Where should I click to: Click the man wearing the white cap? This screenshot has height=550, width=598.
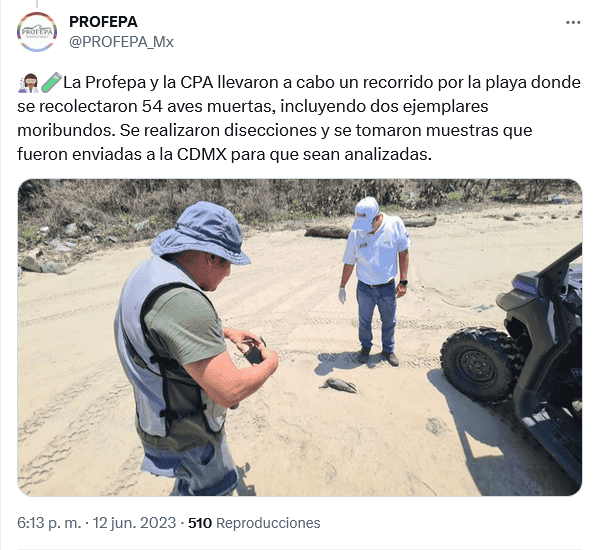[376, 280]
